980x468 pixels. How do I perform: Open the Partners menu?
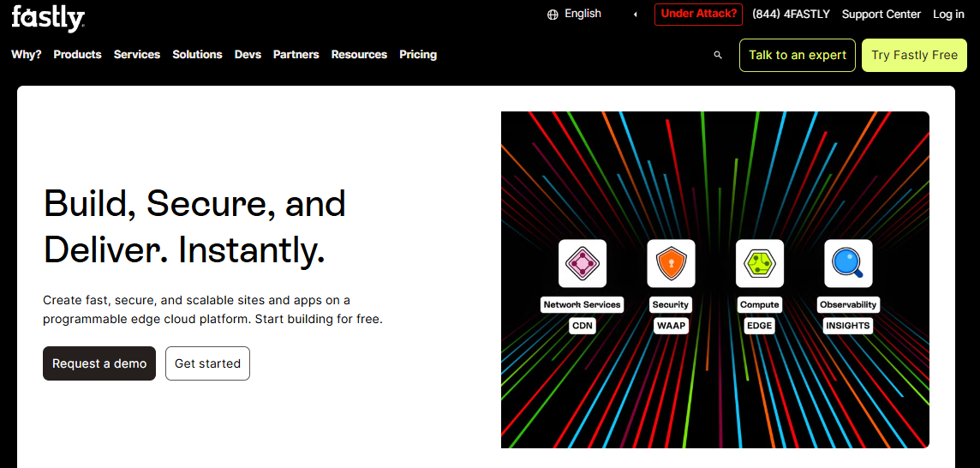click(x=296, y=55)
